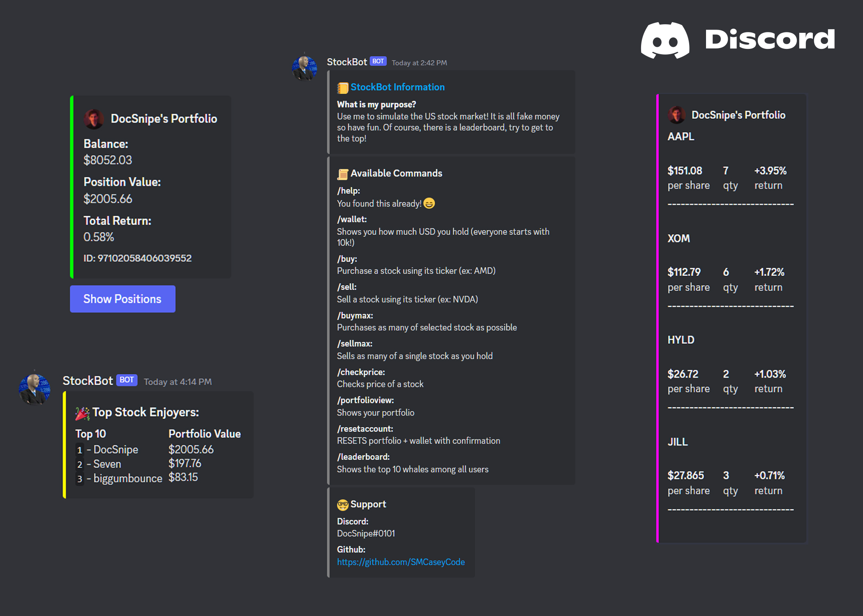This screenshot has width=863, height=616.
Task: Click BOT badge next to 2:42 PM StockBot
Action: [x=378, y=61]
